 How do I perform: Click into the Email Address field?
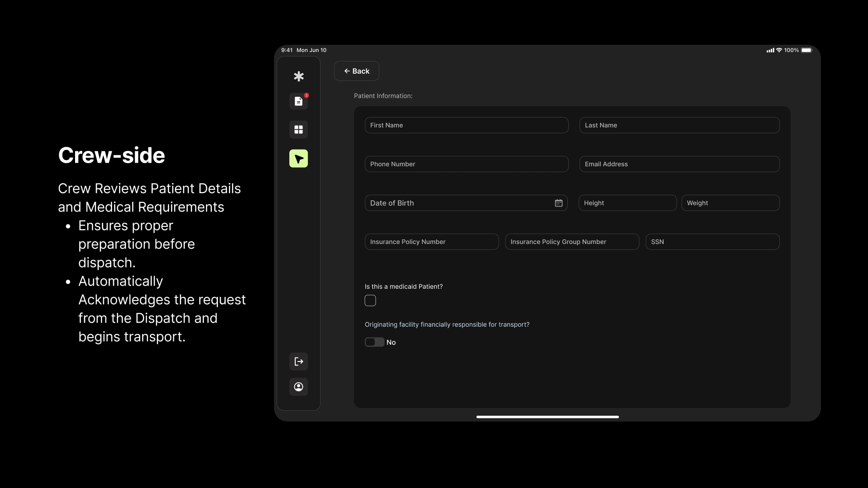coord(679,164)
